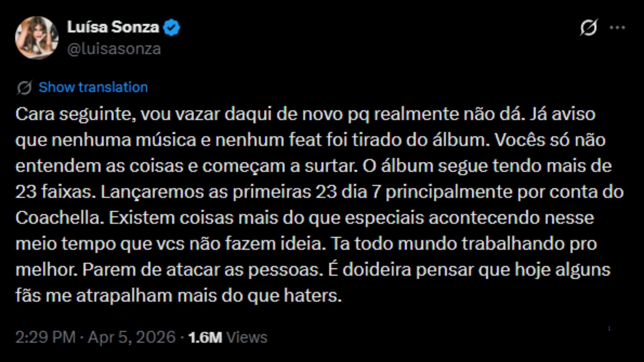Click the 1.6M view count number
644x362 pixels.
pos(205,337)
